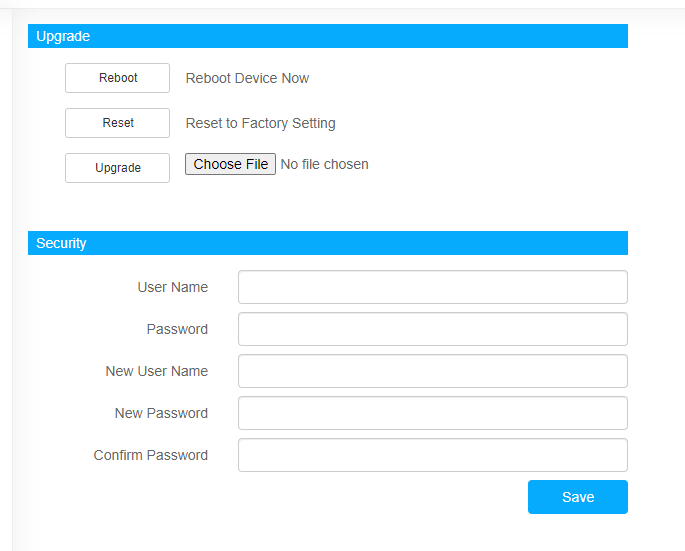This screenshot has width=685, height=551.
Task: Click the Reboot button
Action: 118,78
